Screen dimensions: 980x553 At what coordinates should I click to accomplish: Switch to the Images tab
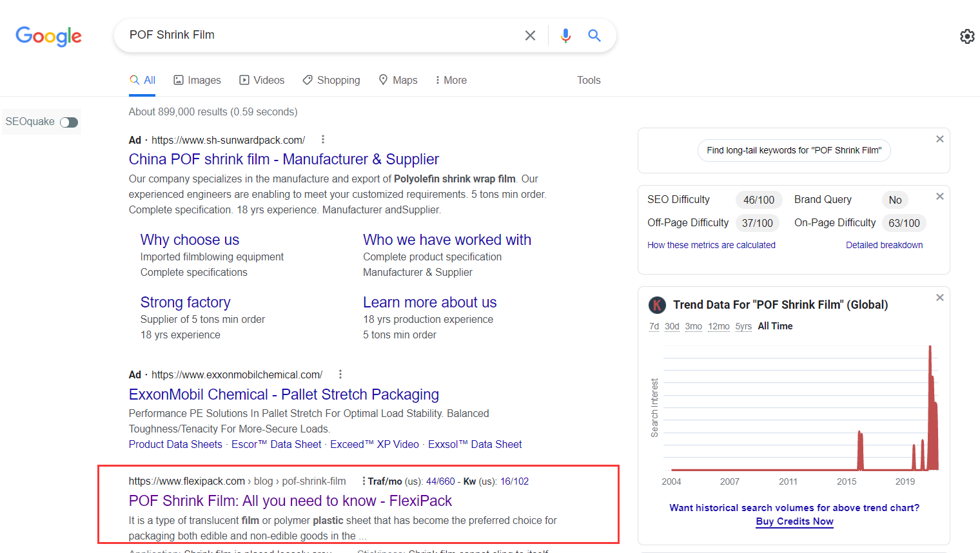[197, 80]
